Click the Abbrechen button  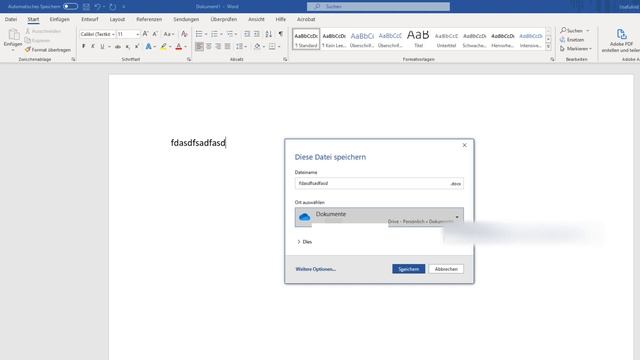click(x=446, y=269)
